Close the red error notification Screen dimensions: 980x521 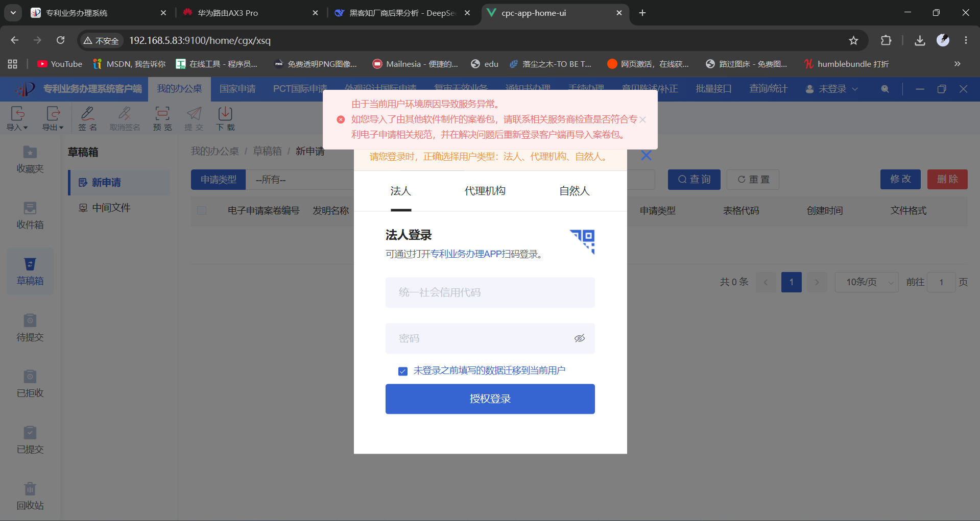pos(643,119)
